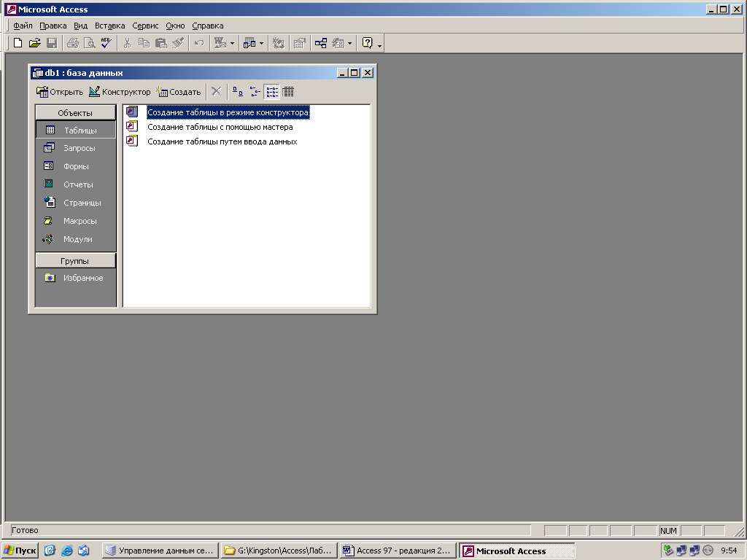Click the Print Preview icon
Image resolution: width=747 pixels, height=560 pixels.
(89, 43)
